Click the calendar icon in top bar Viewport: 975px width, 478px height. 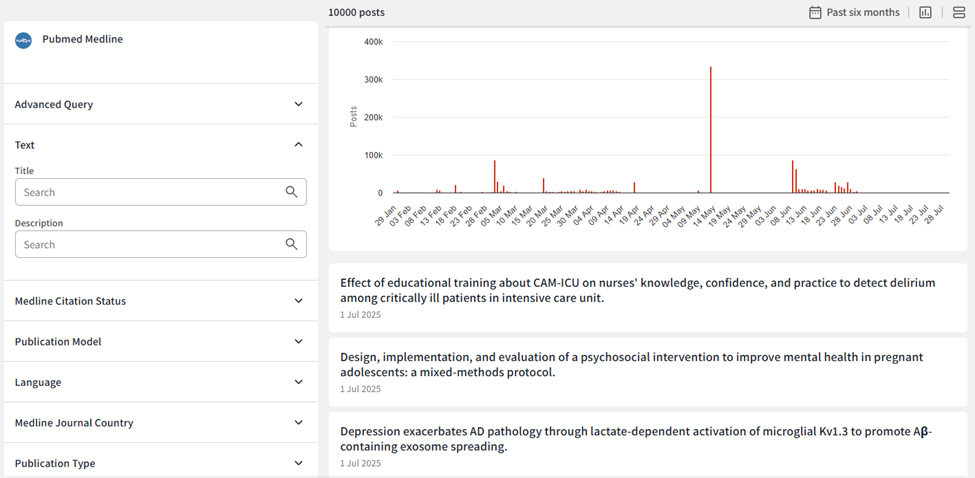coord(815,13)
